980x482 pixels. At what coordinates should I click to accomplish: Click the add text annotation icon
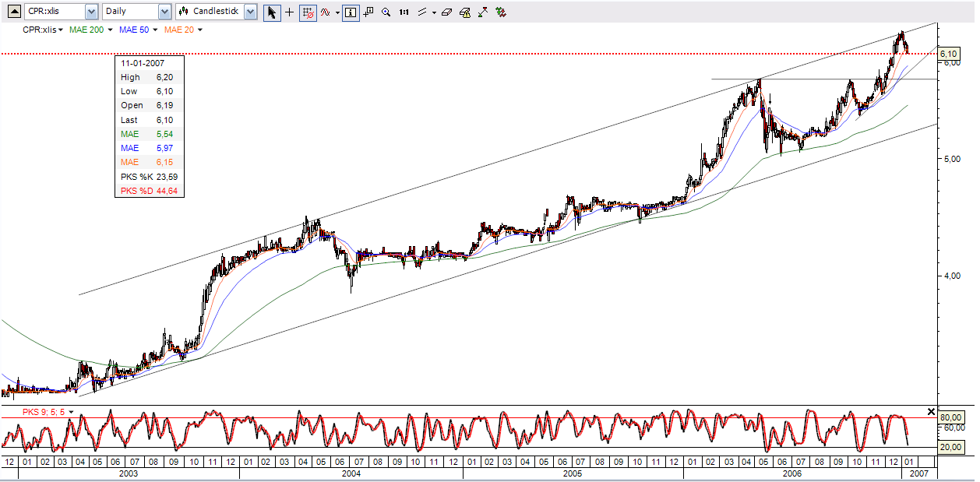[368, 12]
